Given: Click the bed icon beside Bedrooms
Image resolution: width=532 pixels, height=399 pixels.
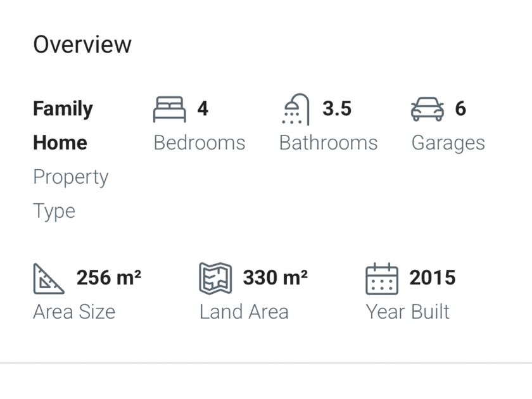Looking at the screenshot, I should (170, 109).
